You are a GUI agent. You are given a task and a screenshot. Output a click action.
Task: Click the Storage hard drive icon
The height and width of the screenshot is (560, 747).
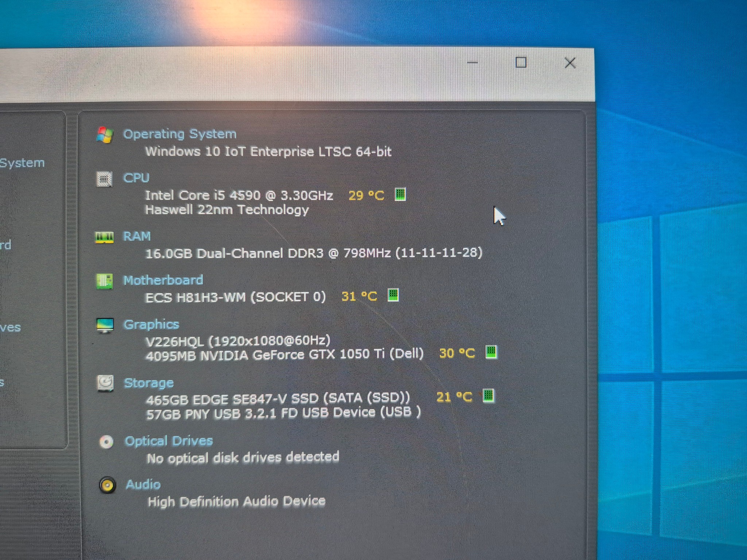click(105, 384)
